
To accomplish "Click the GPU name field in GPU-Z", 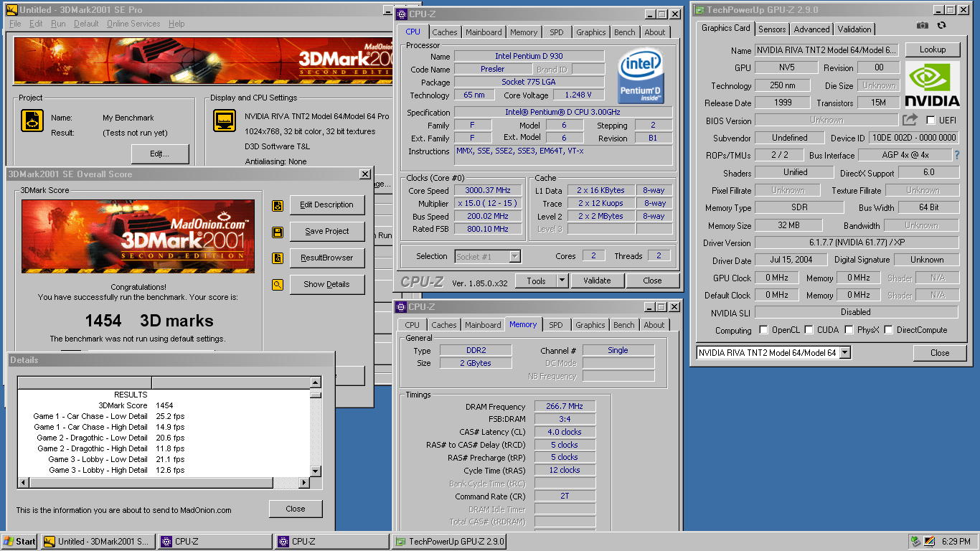I will (826, 50).
